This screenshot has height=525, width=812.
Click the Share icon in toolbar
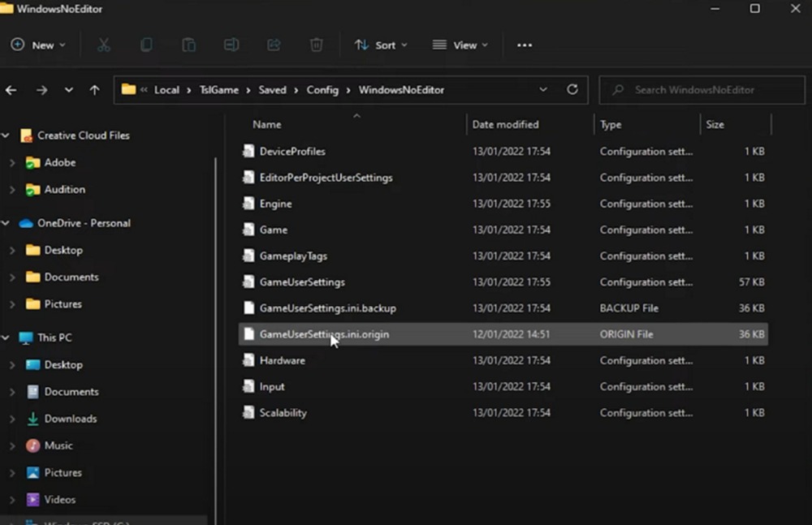[x=274, y=45]
